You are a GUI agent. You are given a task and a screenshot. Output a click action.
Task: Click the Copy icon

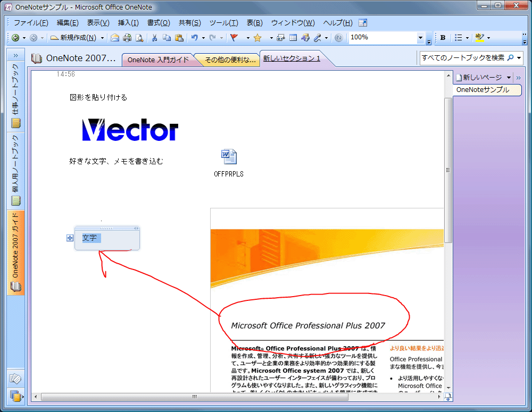click(x=167, y=38)
